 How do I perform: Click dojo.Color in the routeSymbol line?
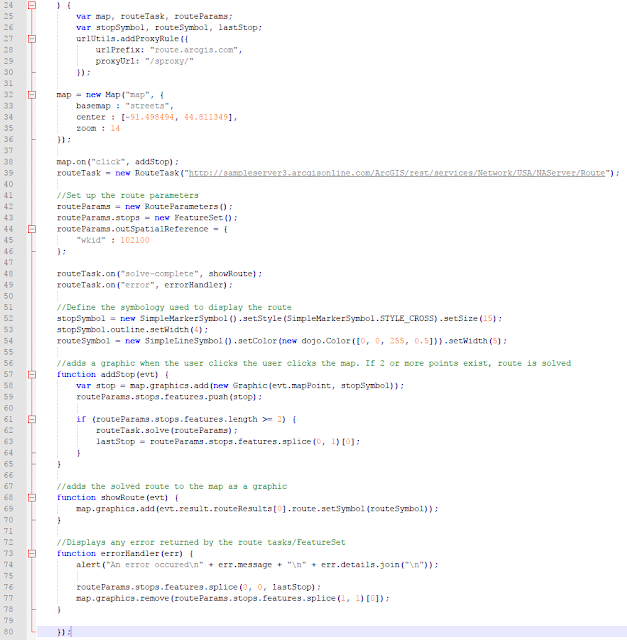point(326,341)
